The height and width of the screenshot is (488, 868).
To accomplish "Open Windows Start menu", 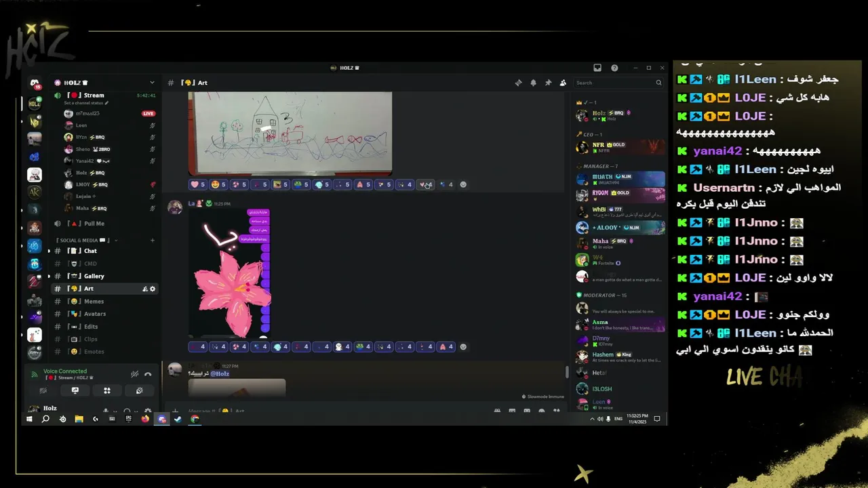I will (29, 419).
